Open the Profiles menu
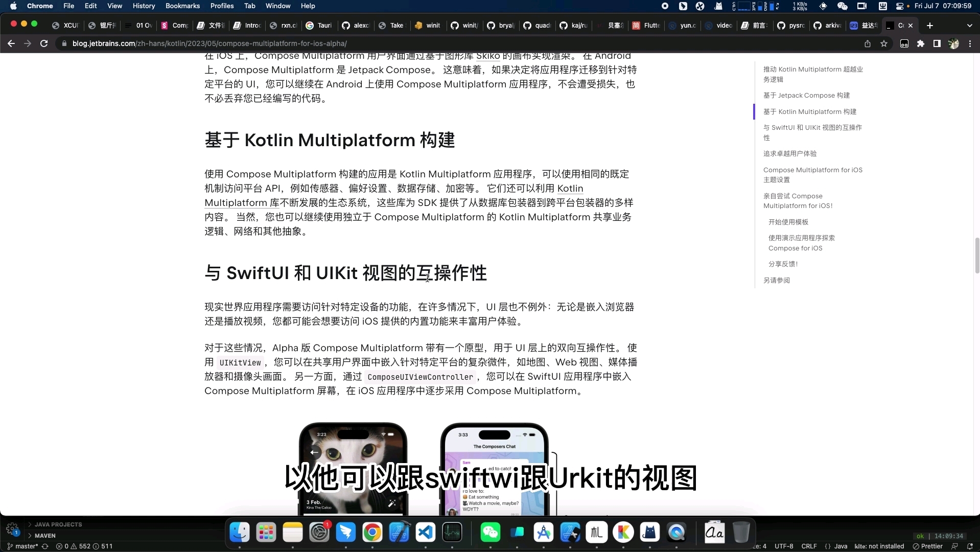The image size is (980, 552). [222, 6]
